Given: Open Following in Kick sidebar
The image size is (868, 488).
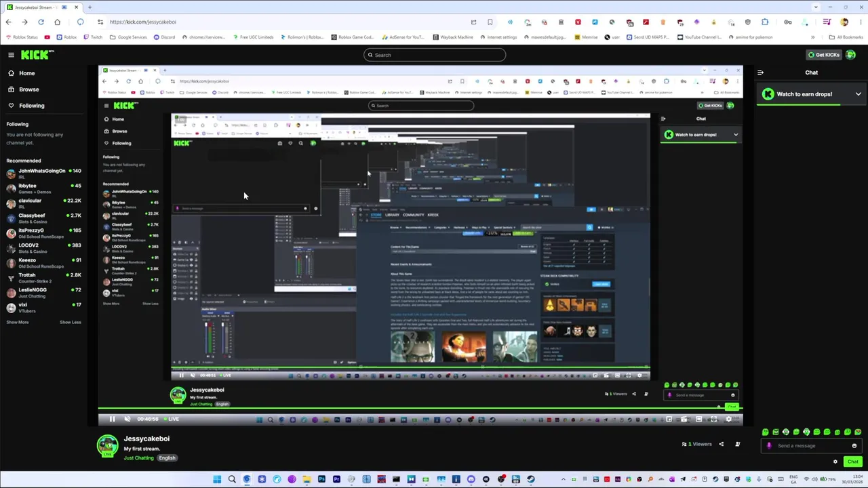Looking at the screenshot, I should point(31,106).
